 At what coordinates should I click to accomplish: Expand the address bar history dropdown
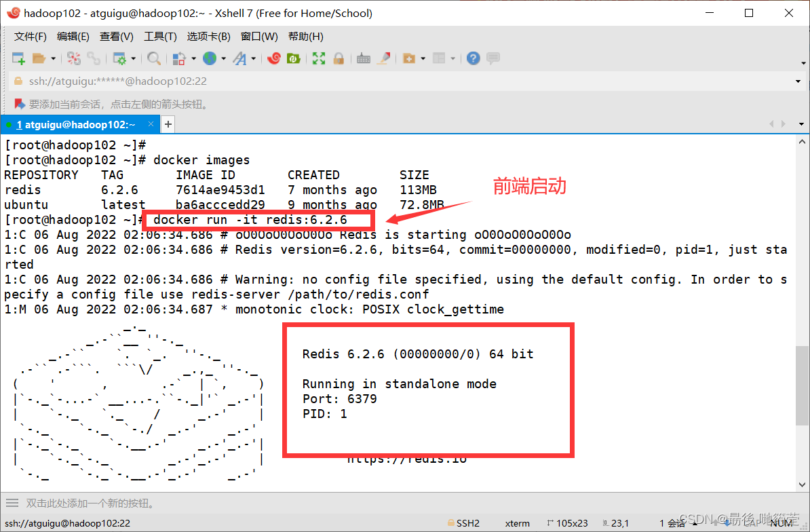798,81
